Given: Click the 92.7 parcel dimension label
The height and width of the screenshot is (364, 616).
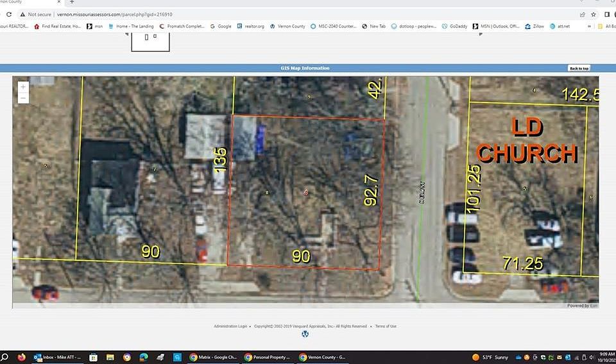Looking at the screenshot, I should pos(372,190).
